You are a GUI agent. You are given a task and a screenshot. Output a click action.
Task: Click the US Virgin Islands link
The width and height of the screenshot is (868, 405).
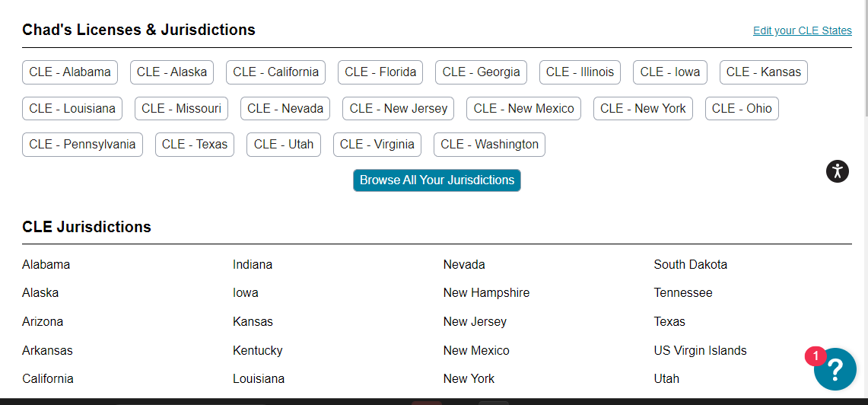point(700,351)
